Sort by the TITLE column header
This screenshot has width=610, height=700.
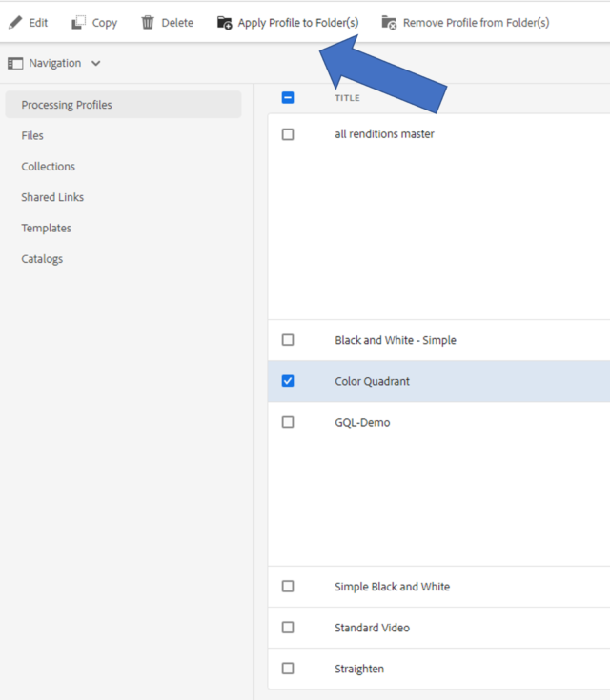tap(347, 98)
